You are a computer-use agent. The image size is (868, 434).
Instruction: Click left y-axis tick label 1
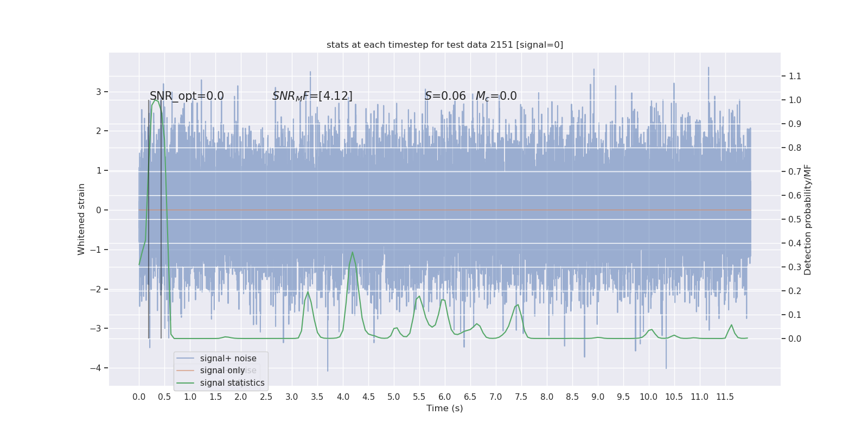[99, 171]
